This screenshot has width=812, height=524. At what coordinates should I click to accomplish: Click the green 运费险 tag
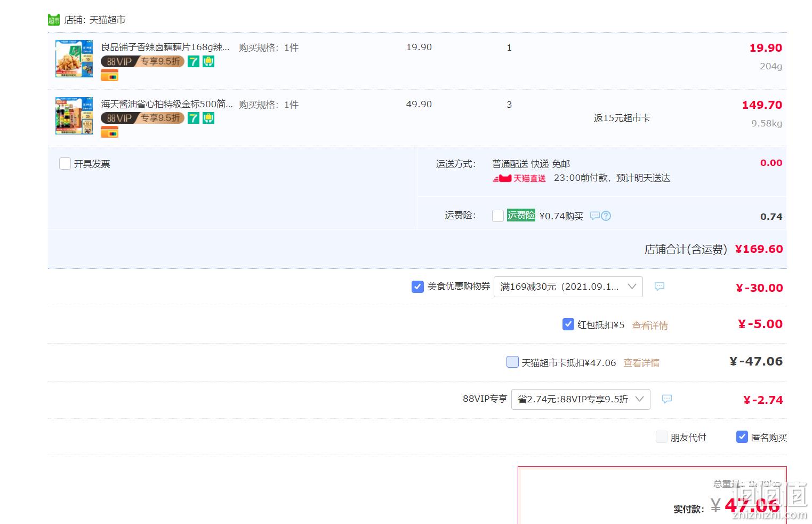pyautogui.click(x=521, y=216)
